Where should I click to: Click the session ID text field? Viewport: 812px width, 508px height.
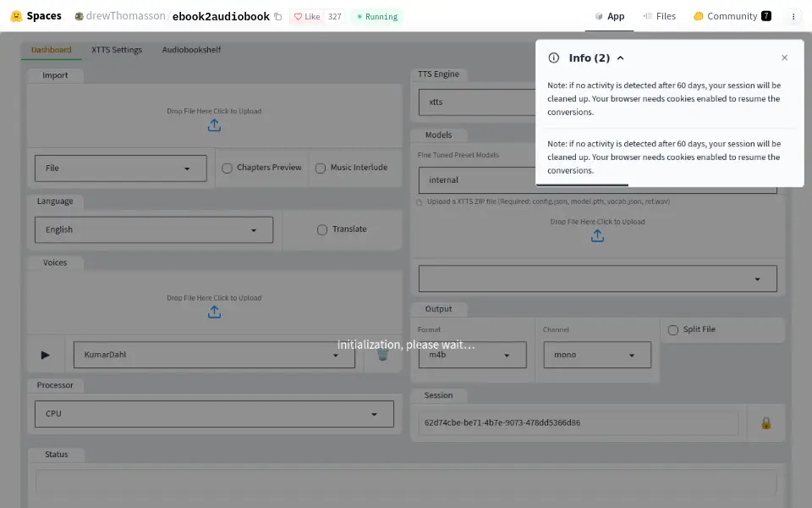coord(578,423)
